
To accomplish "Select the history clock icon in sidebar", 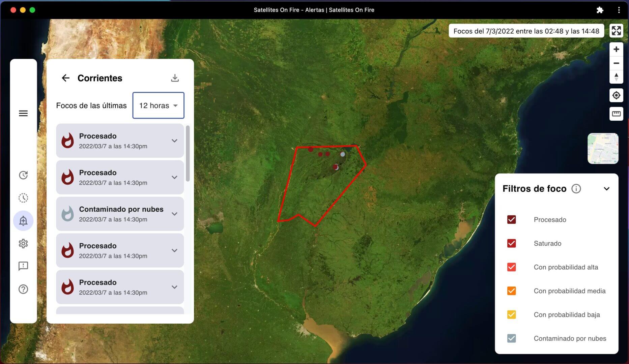I will (23, 175).
